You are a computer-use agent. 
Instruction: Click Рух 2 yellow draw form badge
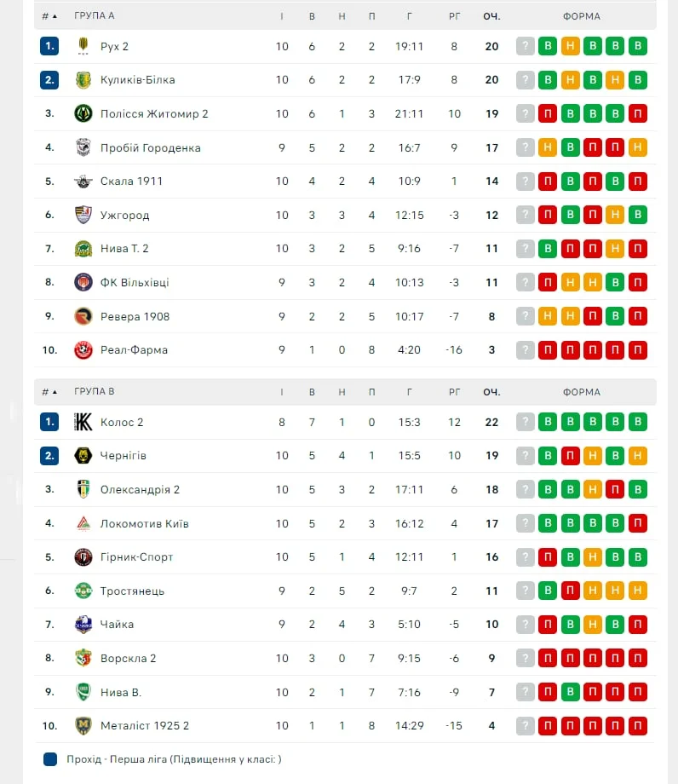(x=570, y=46)
